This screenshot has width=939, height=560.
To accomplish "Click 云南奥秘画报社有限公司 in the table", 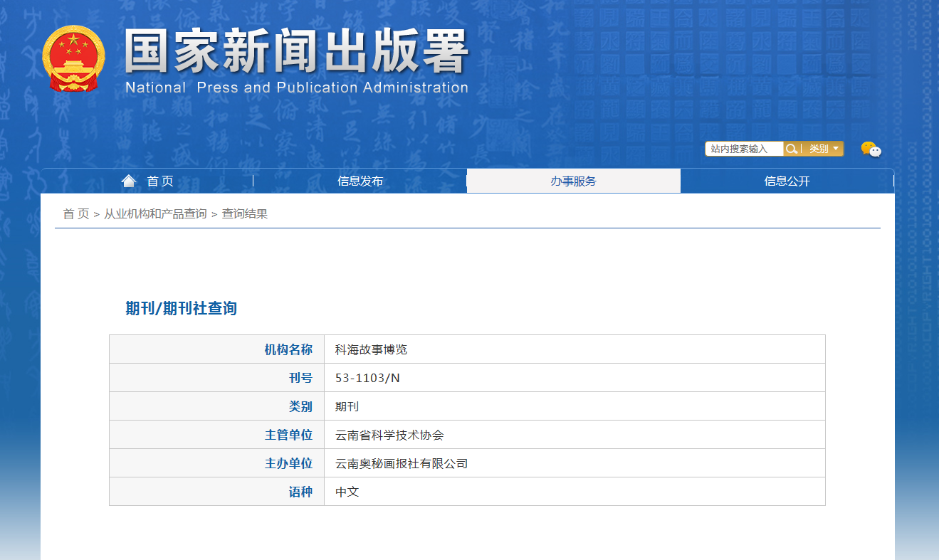I will (401, 463).
